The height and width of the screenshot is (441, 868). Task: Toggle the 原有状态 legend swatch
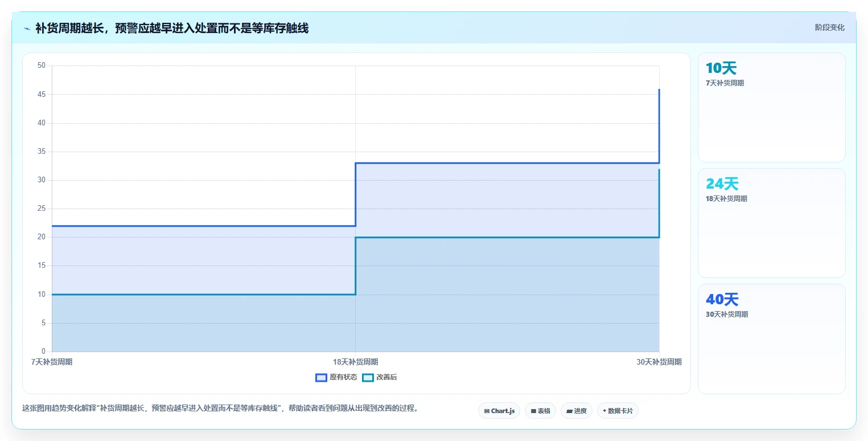tap(321, 377)
